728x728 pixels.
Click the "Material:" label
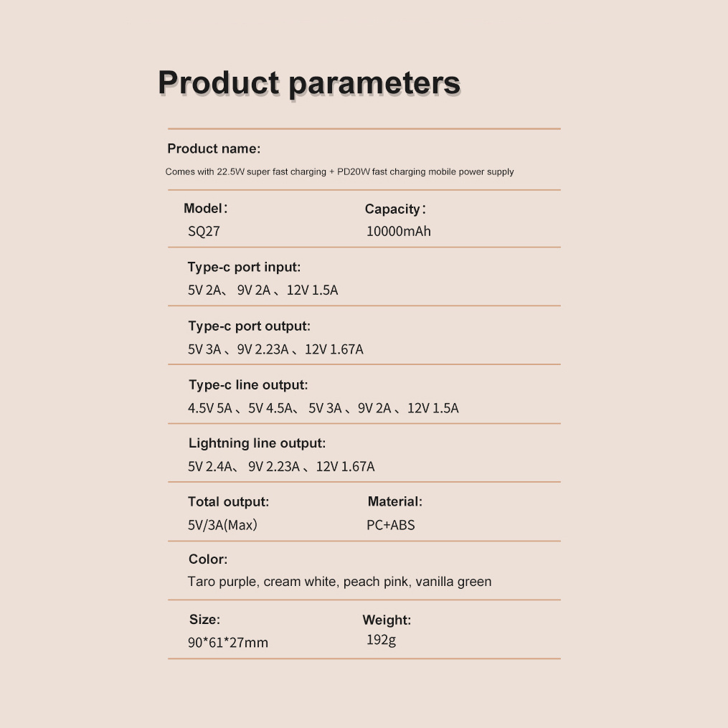coord(394,502)
